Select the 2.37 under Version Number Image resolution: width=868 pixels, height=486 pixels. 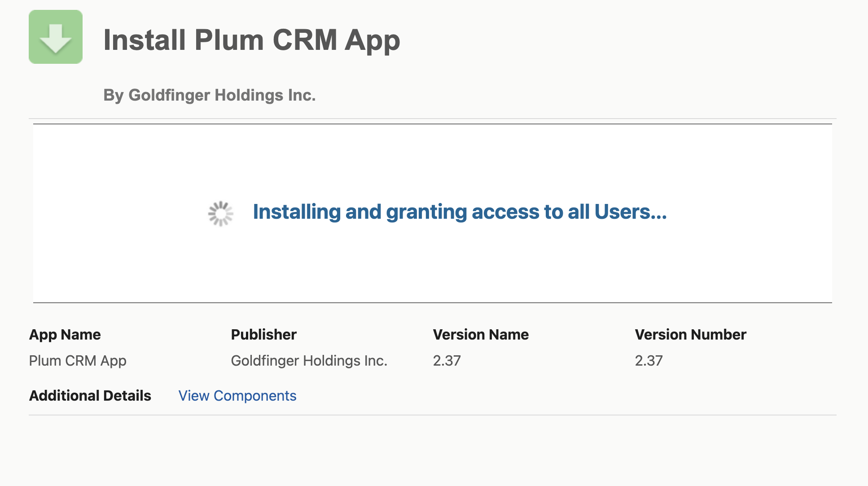point(649,361)
